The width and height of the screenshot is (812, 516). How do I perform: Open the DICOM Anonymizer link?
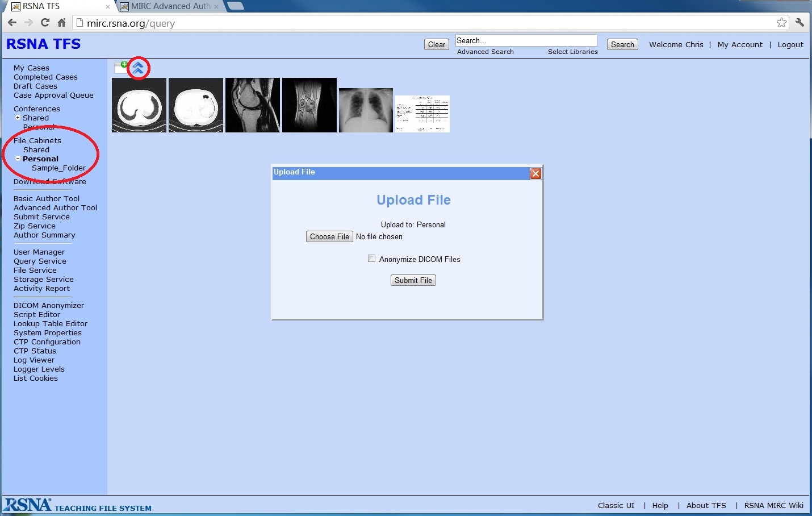[x=49, y=305]
